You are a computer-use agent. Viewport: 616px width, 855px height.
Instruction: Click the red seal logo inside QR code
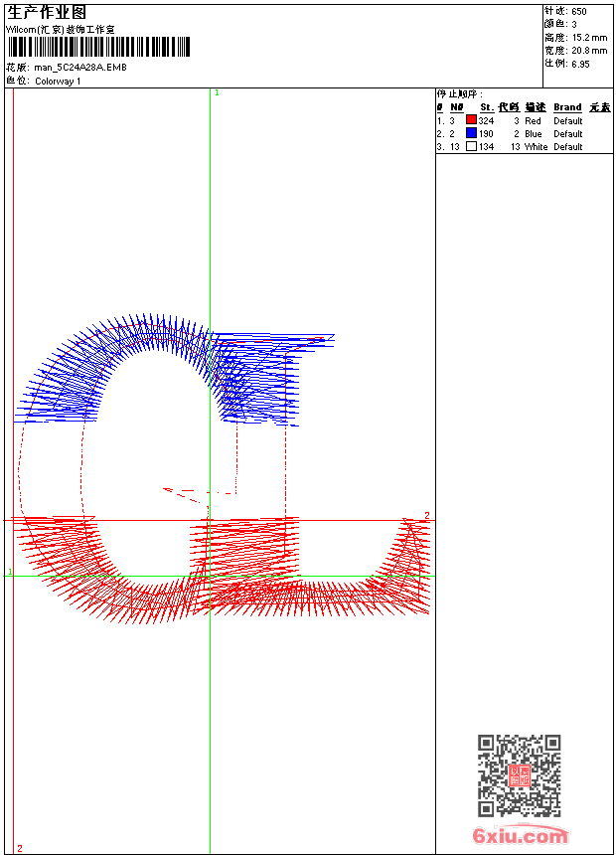coord(519,776)
